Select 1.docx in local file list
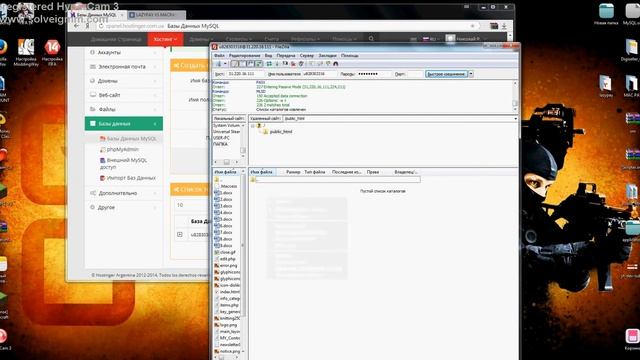Screen dimensions: 640x360 223,193
